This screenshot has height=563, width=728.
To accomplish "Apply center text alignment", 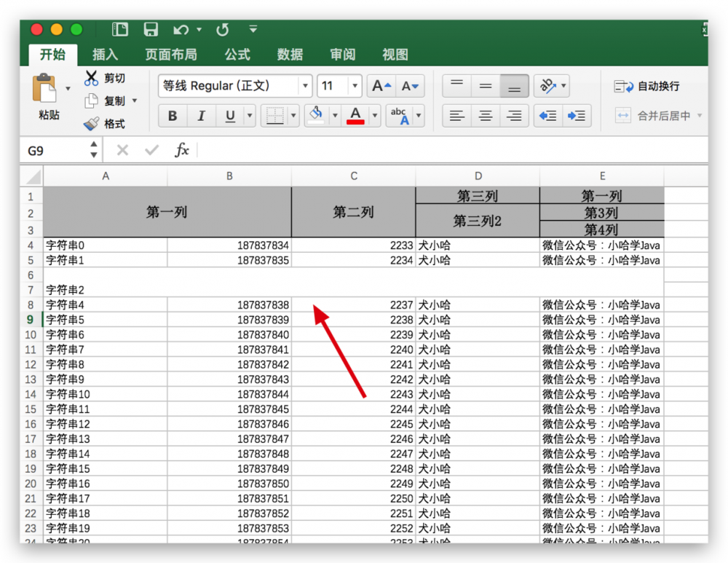I will pyautogui.click(x=484, y=115).
